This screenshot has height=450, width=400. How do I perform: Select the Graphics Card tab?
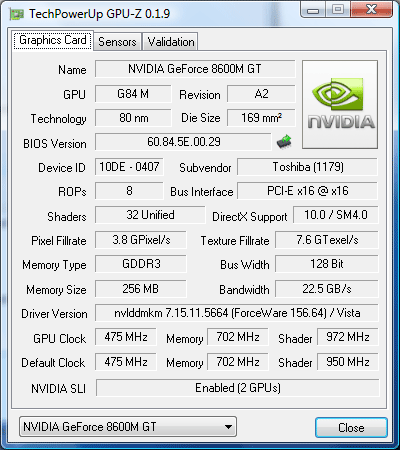(x=53, y=40)
